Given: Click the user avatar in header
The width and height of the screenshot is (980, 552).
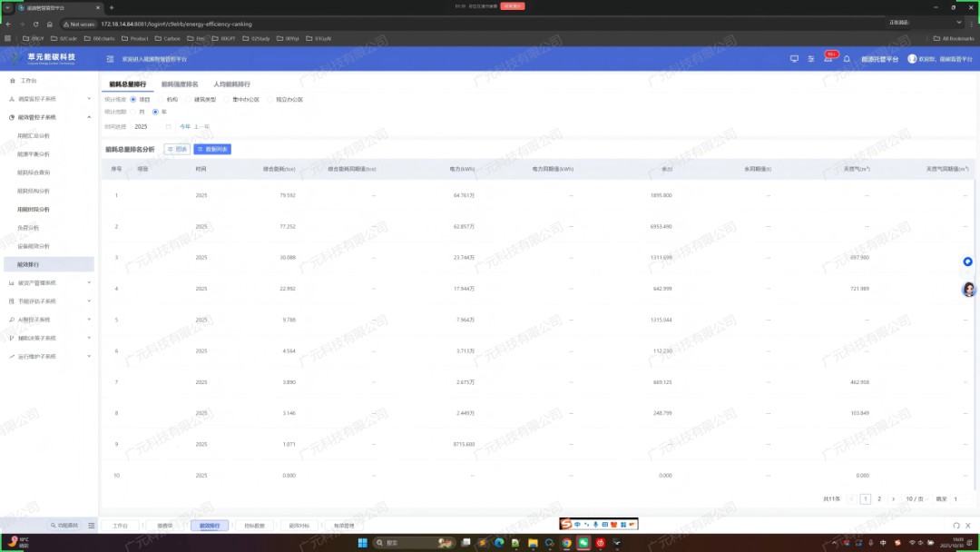Looking at the screenshot, I should click(x=912, y=59).
